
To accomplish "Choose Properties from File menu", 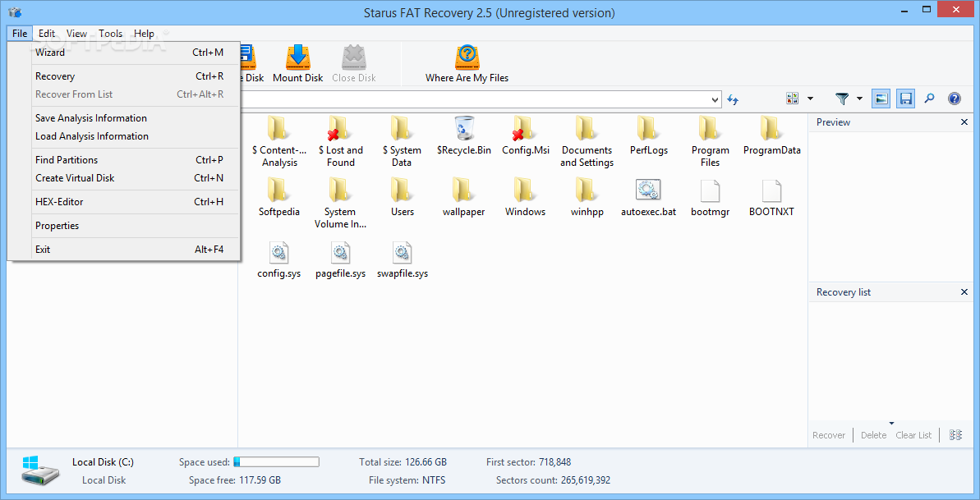I will [x=124, y=226].
